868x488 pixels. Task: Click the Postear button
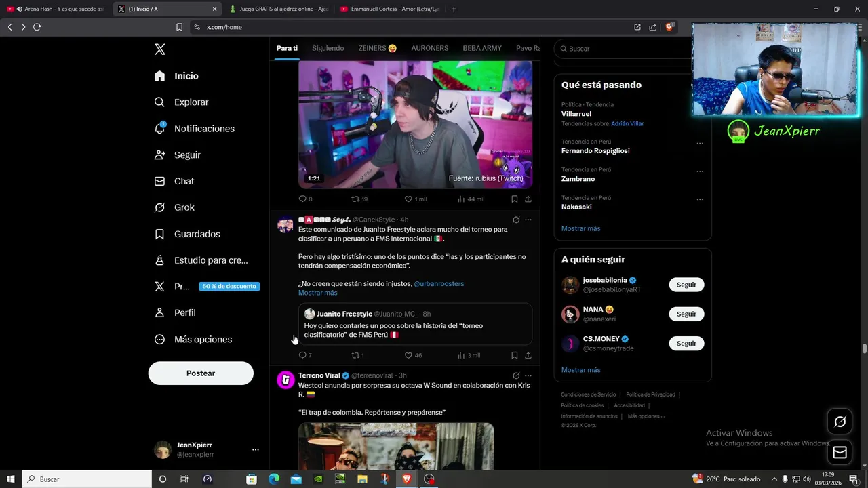201,373
